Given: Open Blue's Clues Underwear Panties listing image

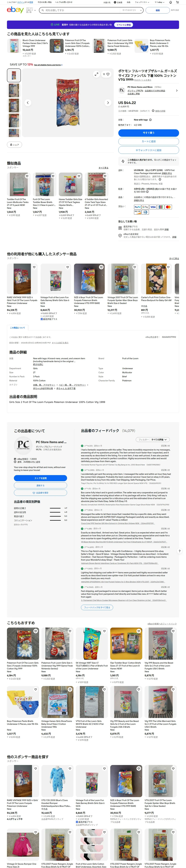Looking at the screenshot, I should pyautogui.click(x=14, y=46).
